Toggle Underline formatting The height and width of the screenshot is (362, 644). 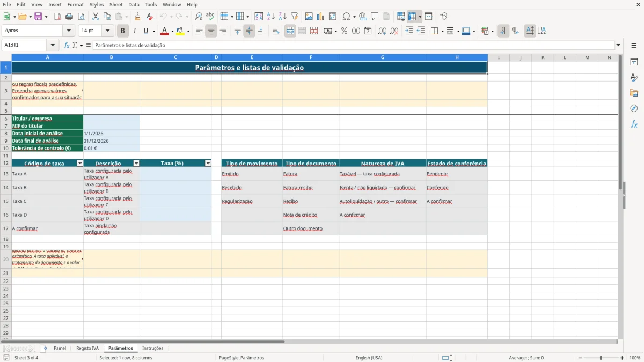pos(146,31)
